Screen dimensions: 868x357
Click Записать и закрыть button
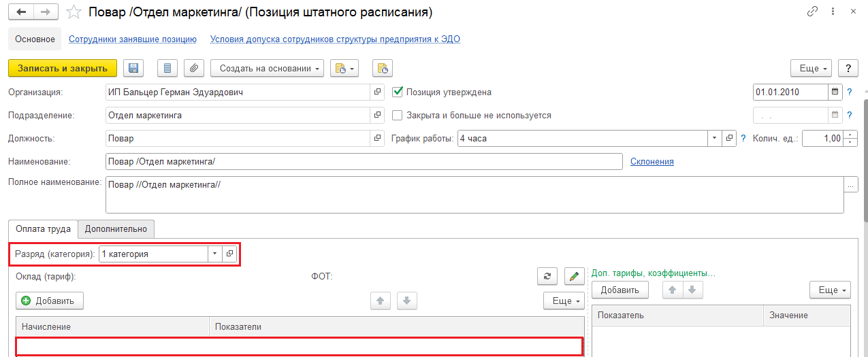[x=63, y=68]
